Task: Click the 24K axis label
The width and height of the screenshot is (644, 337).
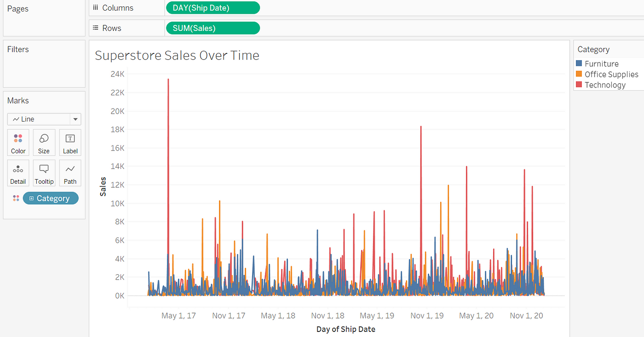Action: pyautogui.click(x=118, y=74)
